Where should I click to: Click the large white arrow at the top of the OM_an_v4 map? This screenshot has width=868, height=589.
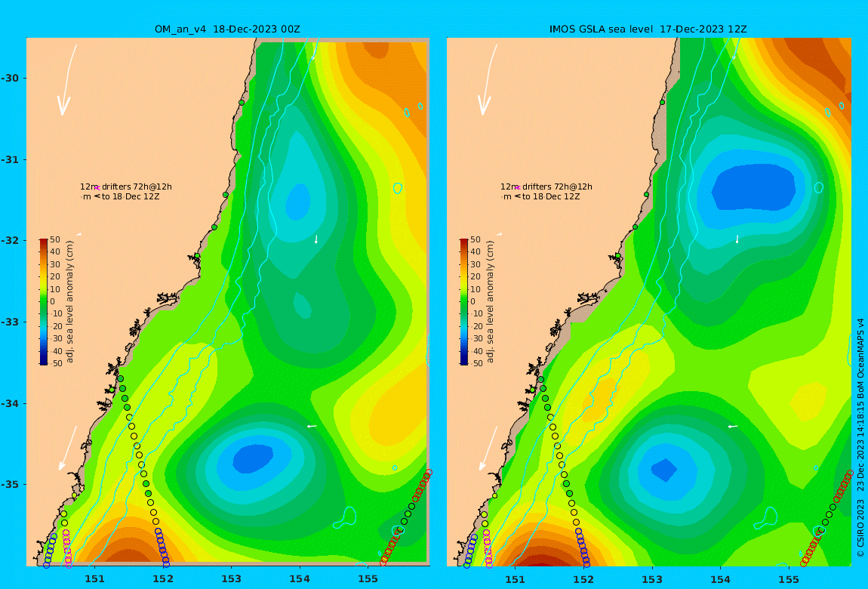click(x=67, y=80)
